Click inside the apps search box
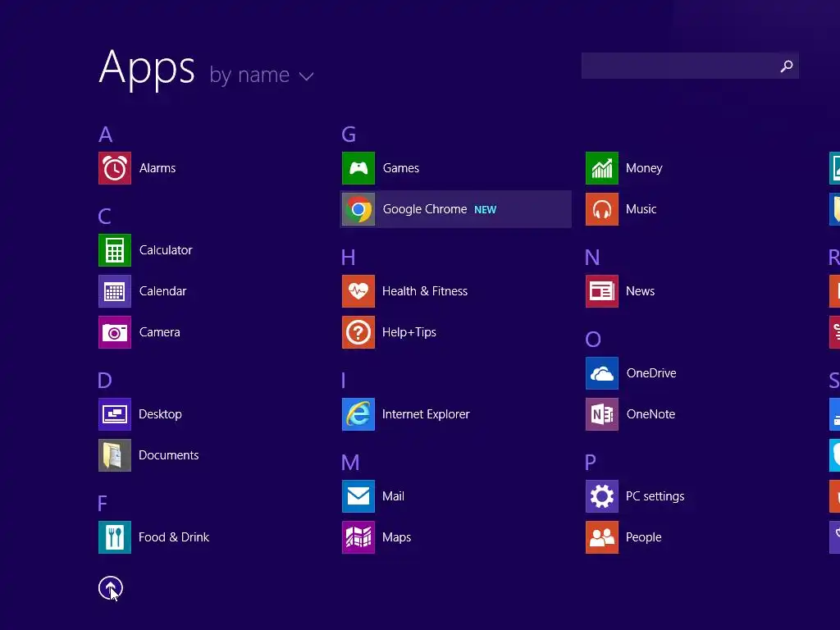This screenshot has height=630, width=840. tap(690, 66)
